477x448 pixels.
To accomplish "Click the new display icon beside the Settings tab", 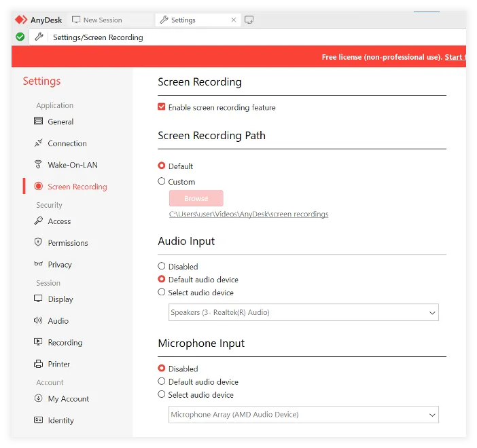I will coord(249,20).
